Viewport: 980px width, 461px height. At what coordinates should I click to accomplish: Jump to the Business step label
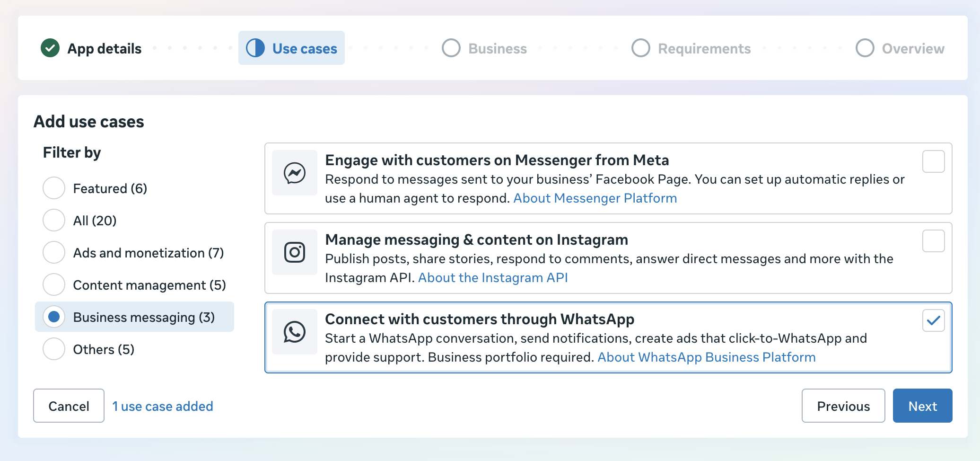click(498, 49)
